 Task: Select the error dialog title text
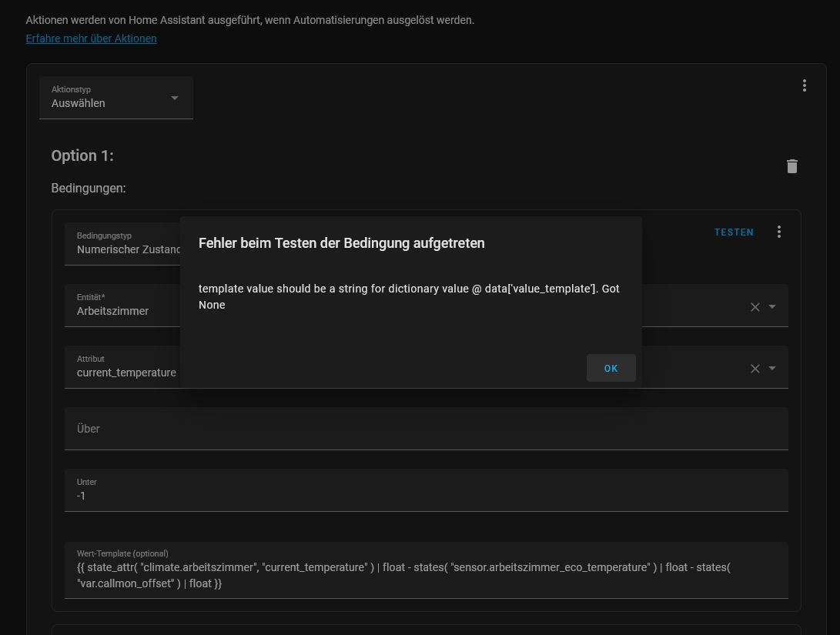pos(342,243)
